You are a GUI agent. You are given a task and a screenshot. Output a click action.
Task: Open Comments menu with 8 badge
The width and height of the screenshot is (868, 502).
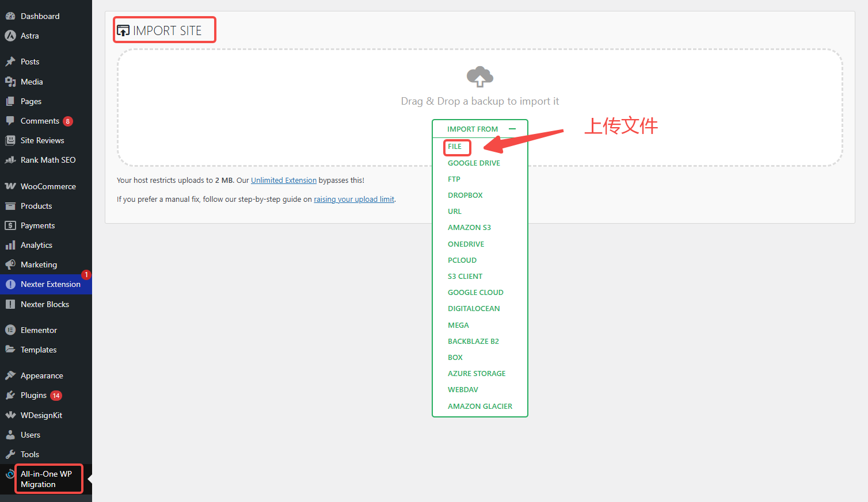(x=40, y=121)
